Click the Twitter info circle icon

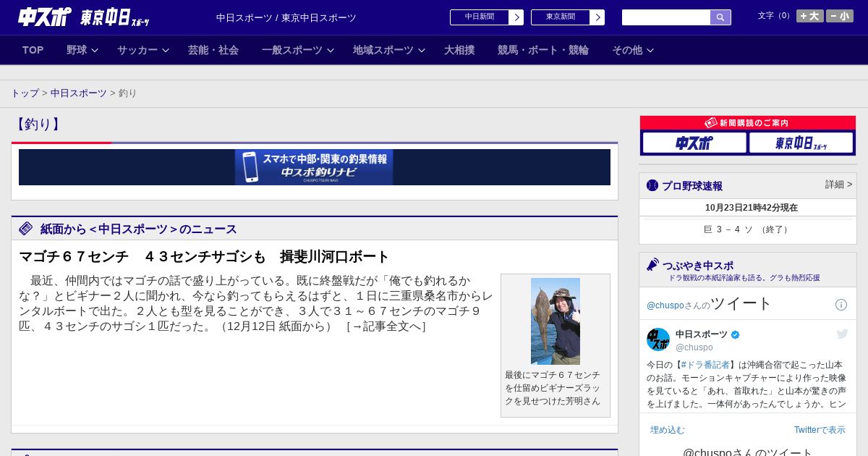(841, 305)
